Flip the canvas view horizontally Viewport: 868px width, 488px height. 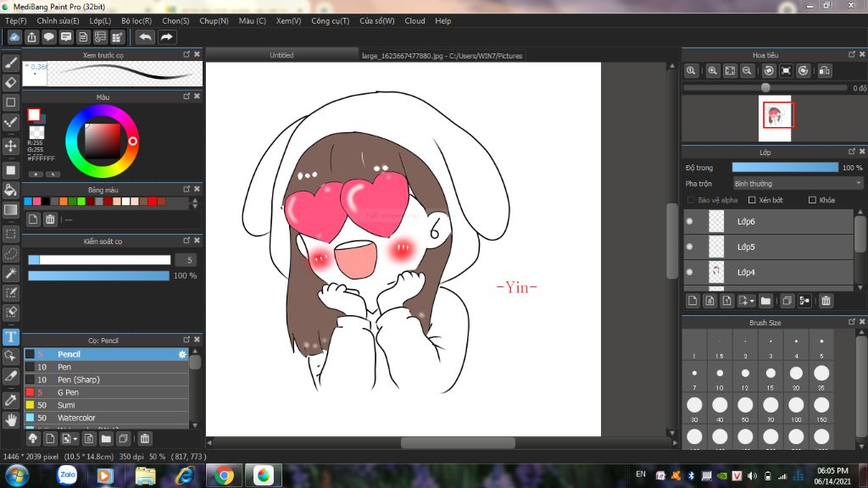click(x=824, y=71)
